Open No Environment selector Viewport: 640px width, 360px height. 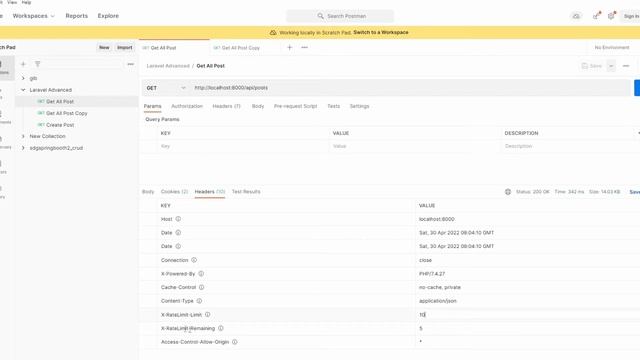coord(612,47)
